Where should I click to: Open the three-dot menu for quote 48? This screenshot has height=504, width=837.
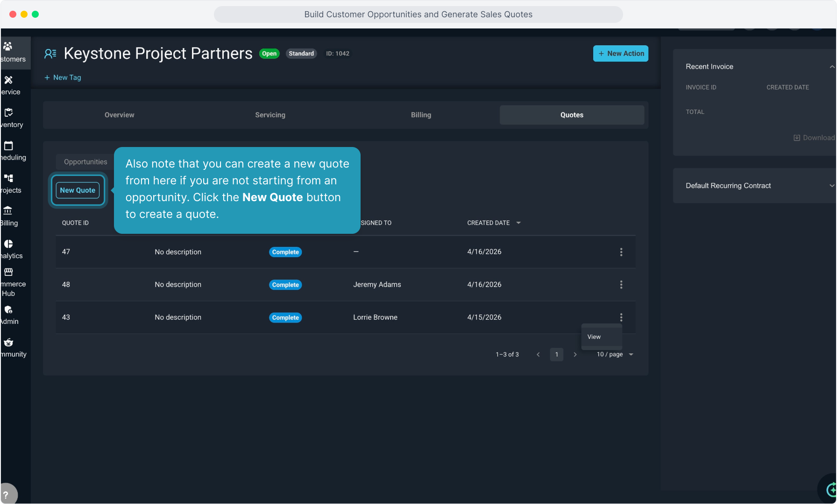[621, 285]
